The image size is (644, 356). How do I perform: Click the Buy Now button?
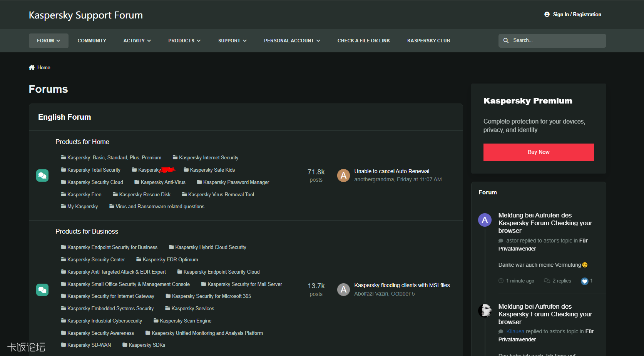[539, 152]
